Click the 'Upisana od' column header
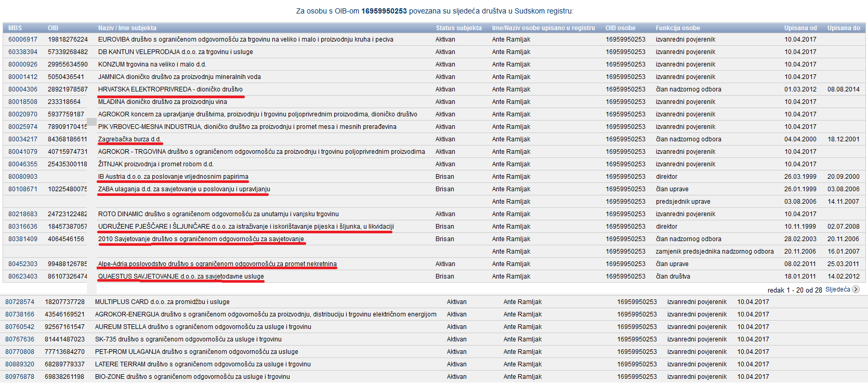 800,28
